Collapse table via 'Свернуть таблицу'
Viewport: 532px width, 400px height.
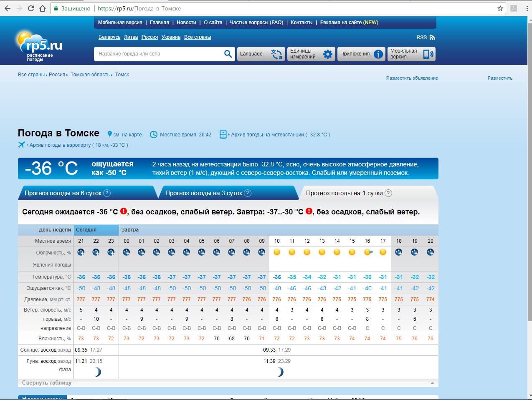[47, 382]
